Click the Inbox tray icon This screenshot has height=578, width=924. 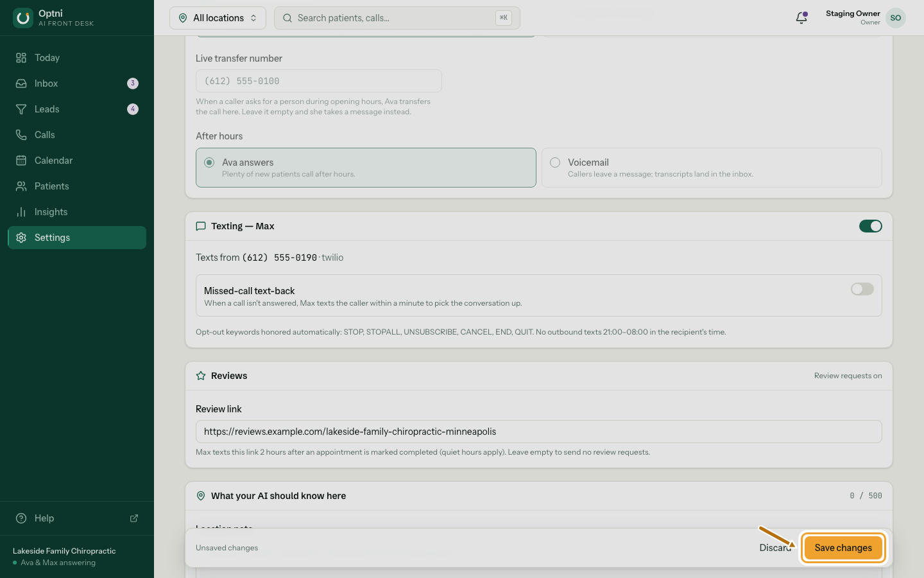point(21,83)
